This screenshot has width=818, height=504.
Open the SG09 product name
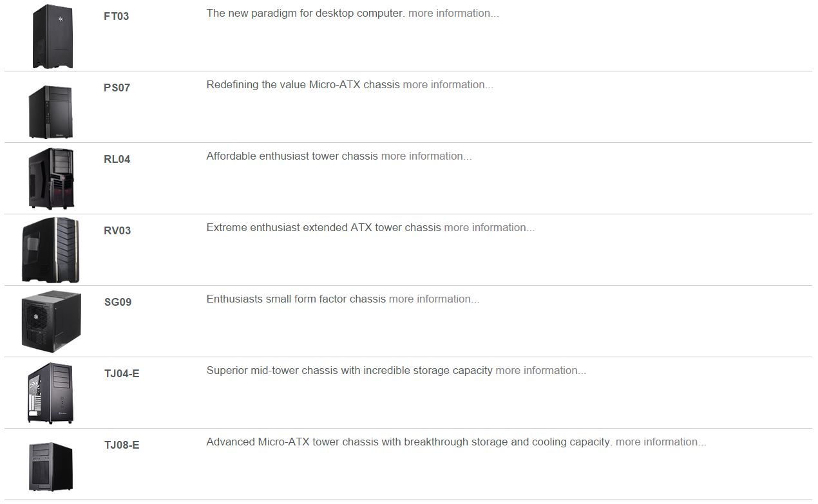click(x=117, y=303)
